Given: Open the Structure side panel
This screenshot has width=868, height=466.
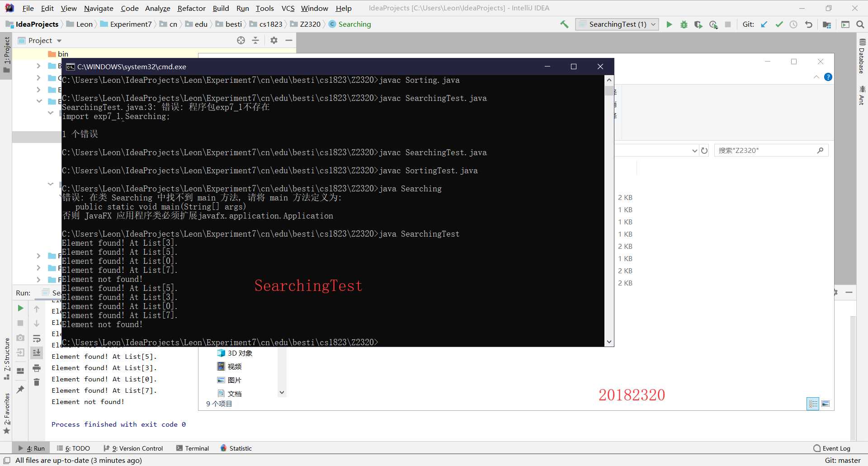Looking at the screenshot, I should (x=7, y=358).
